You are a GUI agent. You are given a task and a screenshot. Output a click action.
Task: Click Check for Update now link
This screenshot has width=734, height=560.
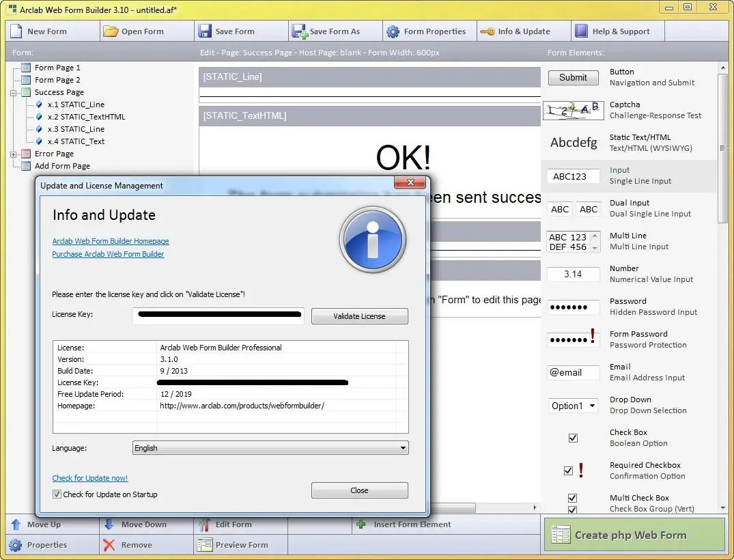pos(90,477)
